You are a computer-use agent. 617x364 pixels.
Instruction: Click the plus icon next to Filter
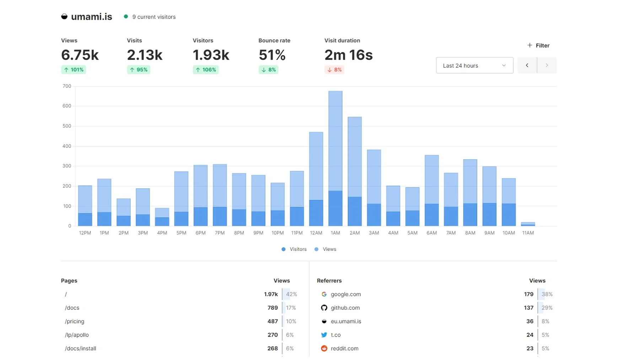pos(530,45)
